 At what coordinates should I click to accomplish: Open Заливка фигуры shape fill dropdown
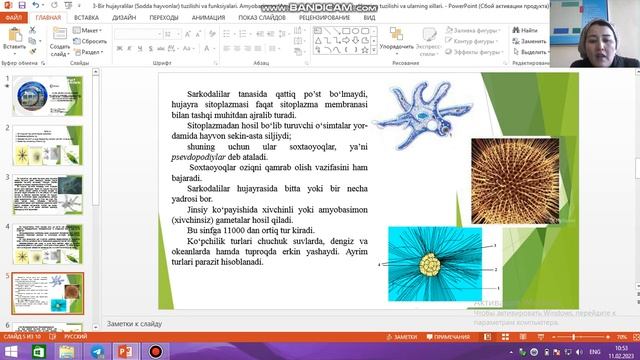[473, 30]
